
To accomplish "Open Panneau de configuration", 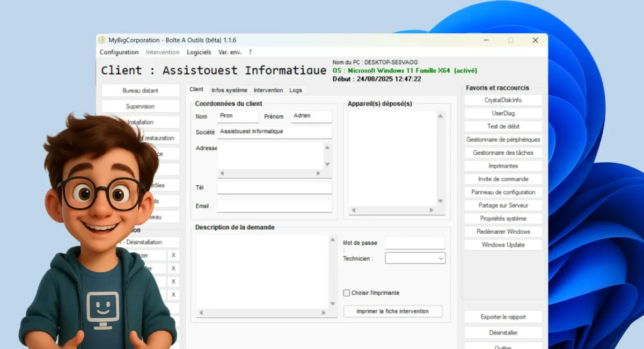I will point(503,192).
